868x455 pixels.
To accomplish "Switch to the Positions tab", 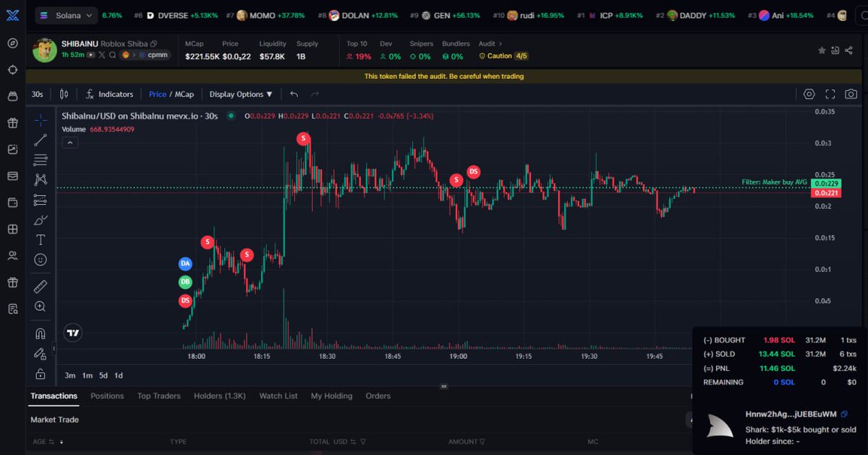I will (x=107, y=396).
